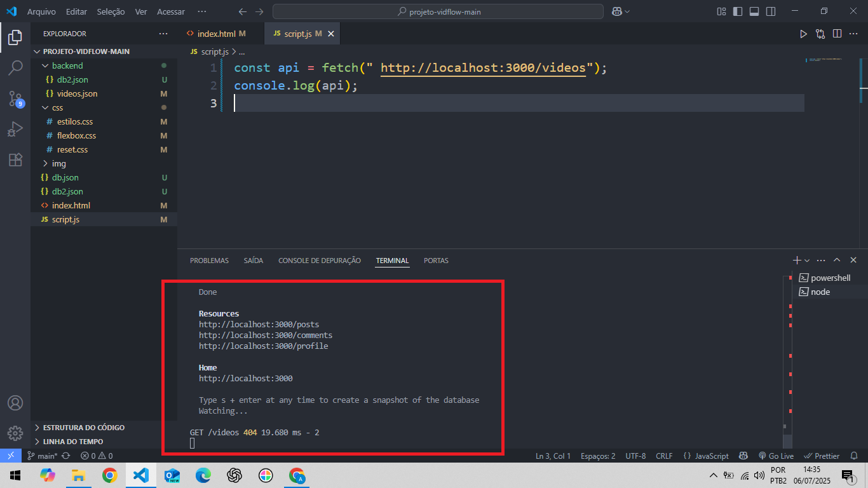Change indentation via Espaços: 2

tap(597, 456)
